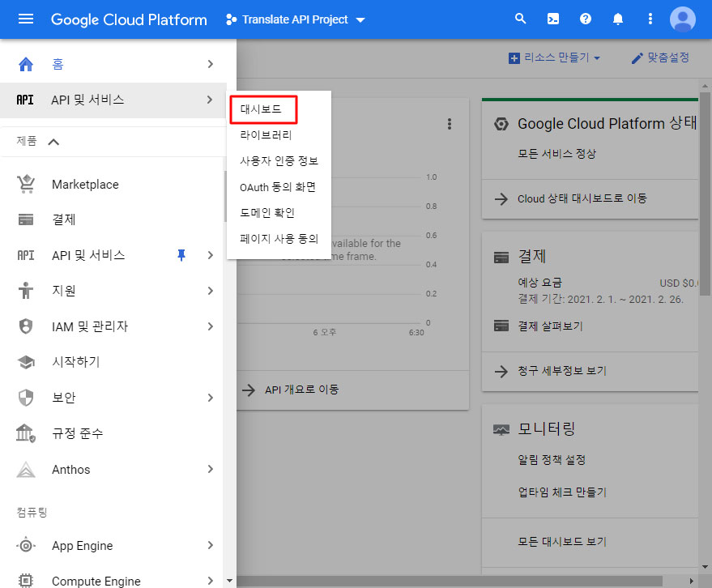Click 모든 대시보드 보기 link

tap(562, 541)
